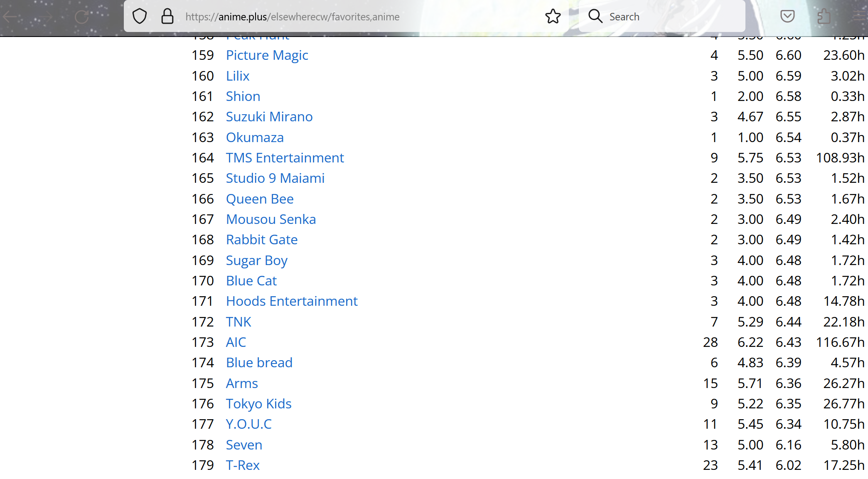The image size is (868, 479).
Task: Click the browser back arrow
Action: (10, 17)
